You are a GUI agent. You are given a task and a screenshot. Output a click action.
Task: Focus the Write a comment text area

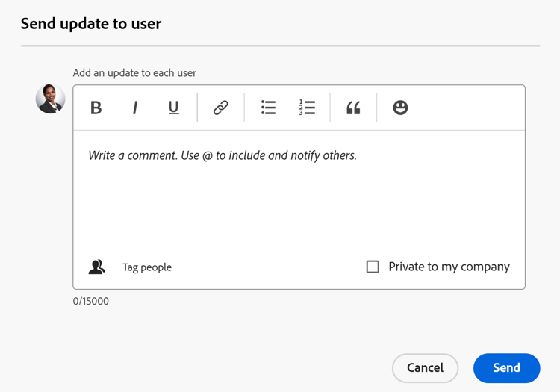tap(299, 194)
